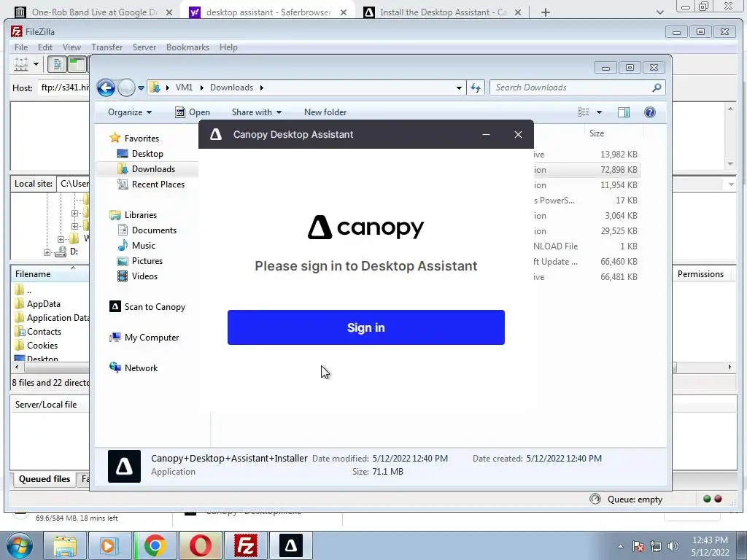Image resolution: width=747 pixels, height=560 pixels.
Task: Minimize the Canopy Desktop Assistant dialog
Action: 486,135
